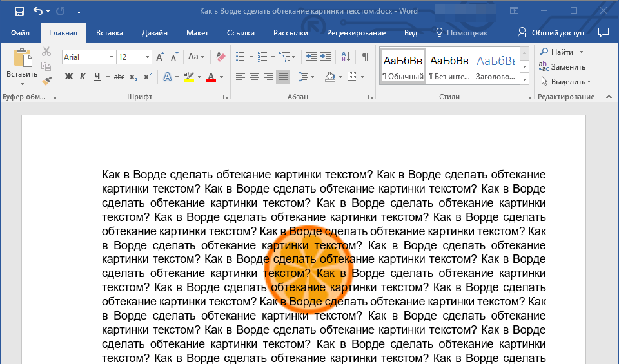Open the Вставка ribbon tab
Image resolution: width=619 pixels, height=364 pixels.
(110, 33)
